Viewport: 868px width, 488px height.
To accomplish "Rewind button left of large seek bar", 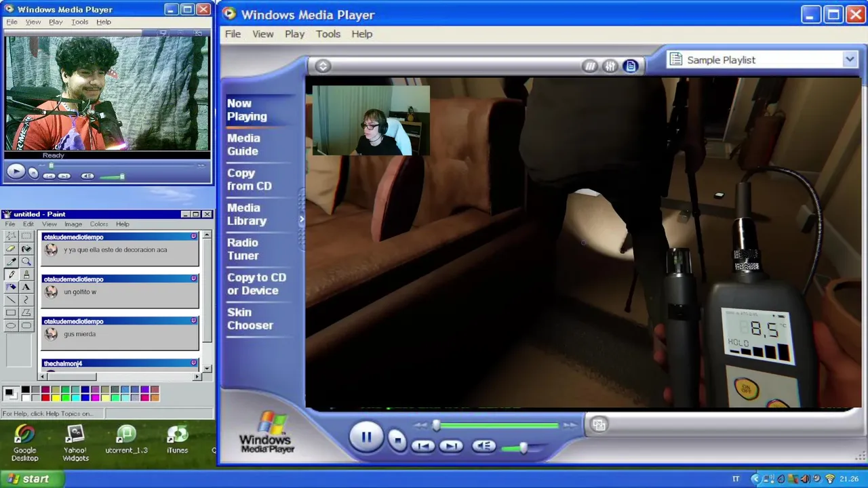I will [x=421, y=426].
